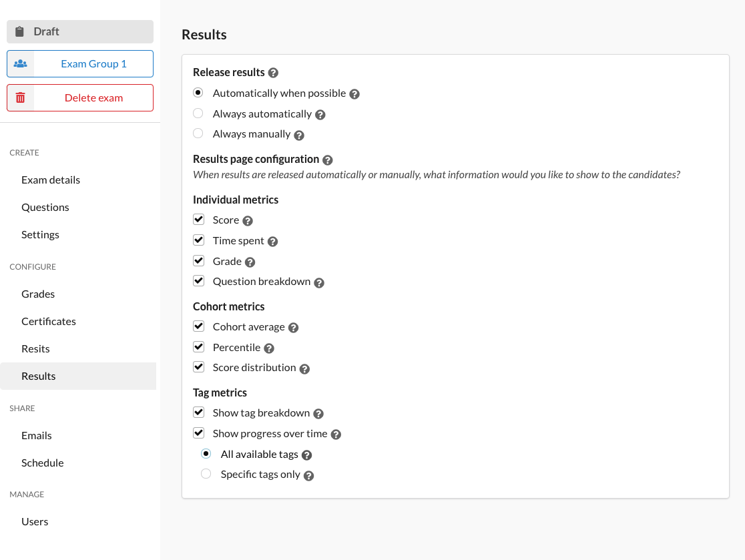Toggle Show progress over time checkbox

(x=199, y=433)
